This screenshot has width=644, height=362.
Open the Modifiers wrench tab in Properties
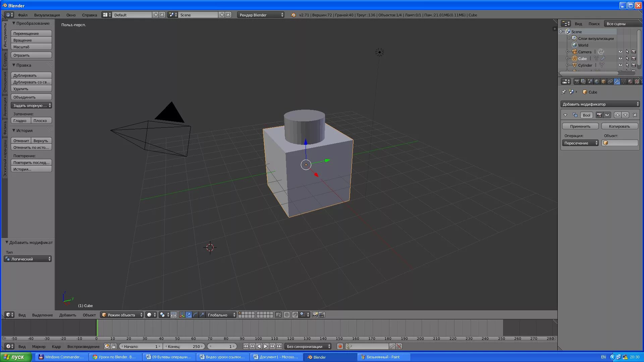click(617, 81)
